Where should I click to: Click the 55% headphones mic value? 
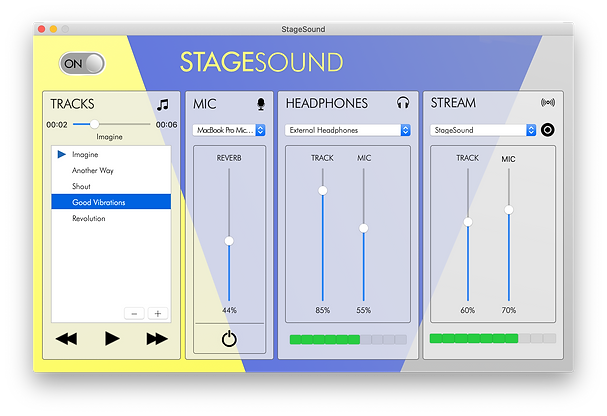364,310
